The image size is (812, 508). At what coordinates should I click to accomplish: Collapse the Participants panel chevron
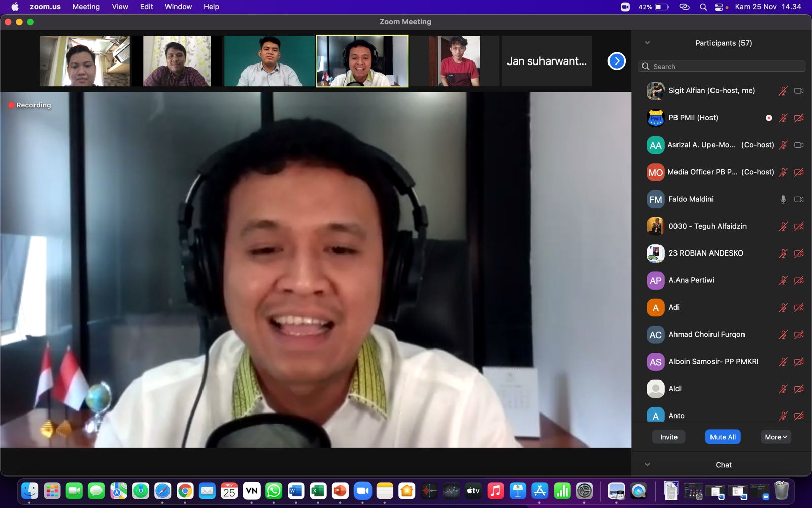[647, 43]
